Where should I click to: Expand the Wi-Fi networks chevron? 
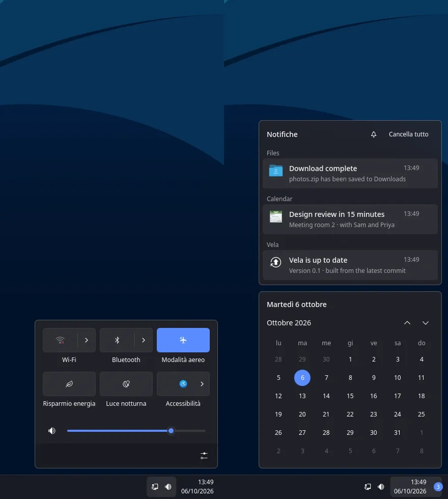87,340
